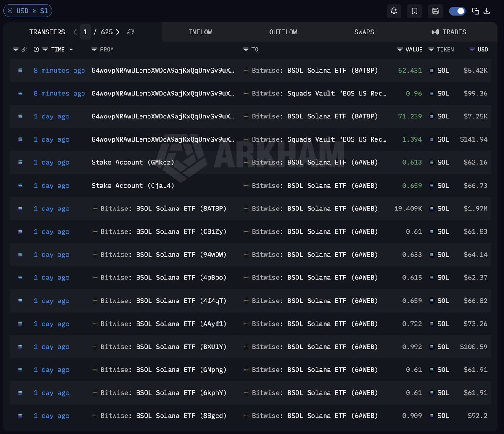
Task: Open sender Bitwise BSOL Solana ETF (4f4qT)
Action: coord(163,301)
